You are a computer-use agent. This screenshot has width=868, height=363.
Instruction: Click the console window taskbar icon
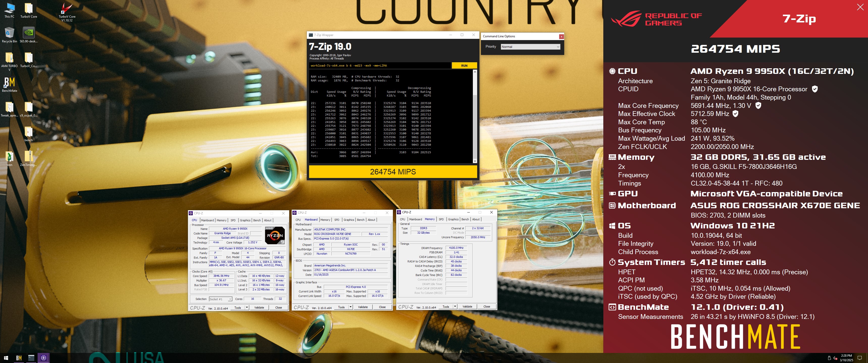coord(31,358)
